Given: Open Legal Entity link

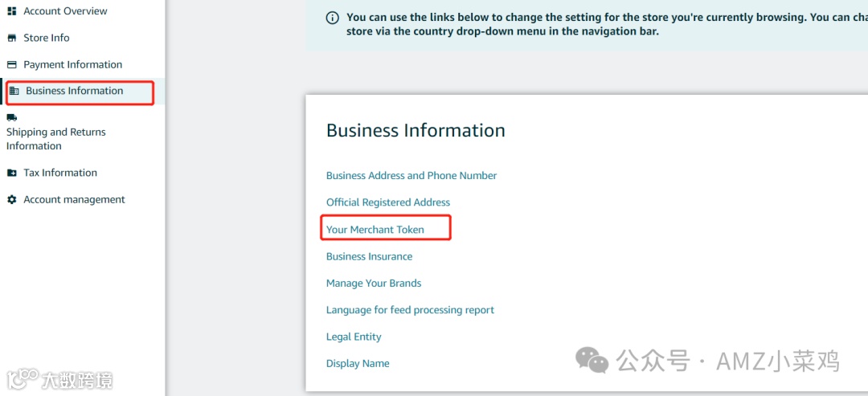Looking at the screenshot, I should (x=354, y=337).
